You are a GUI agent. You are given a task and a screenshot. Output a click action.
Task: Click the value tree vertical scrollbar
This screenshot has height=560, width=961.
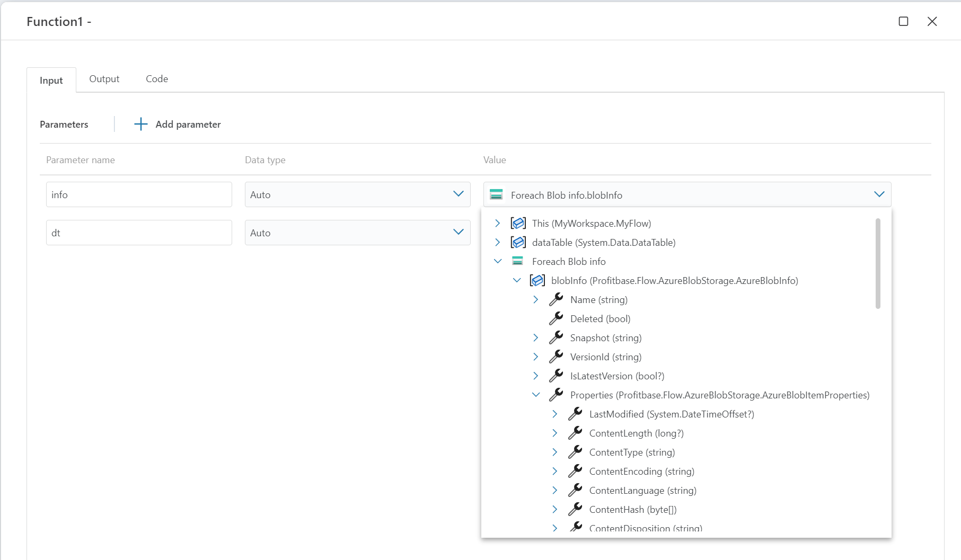click(878, 263)
